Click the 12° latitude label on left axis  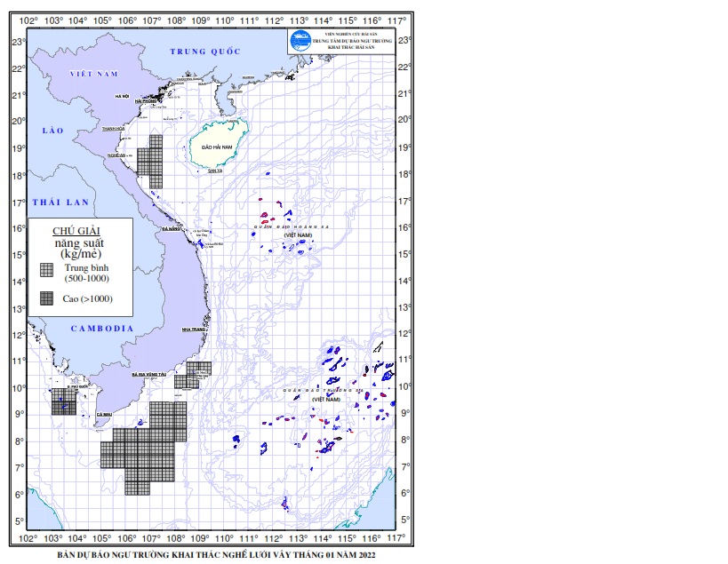tap(19, 335)
